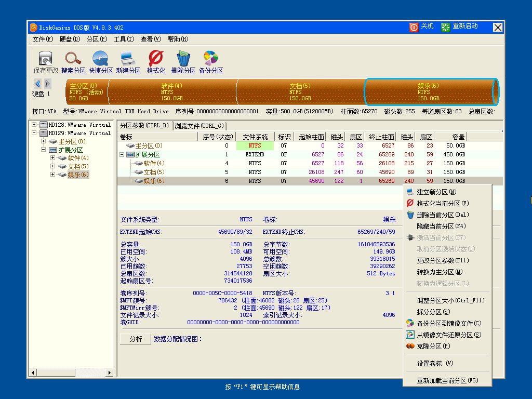This screenshot has height=399, width=532.
Task: Click the 容量 column header
Action: (x=450, y=137)
